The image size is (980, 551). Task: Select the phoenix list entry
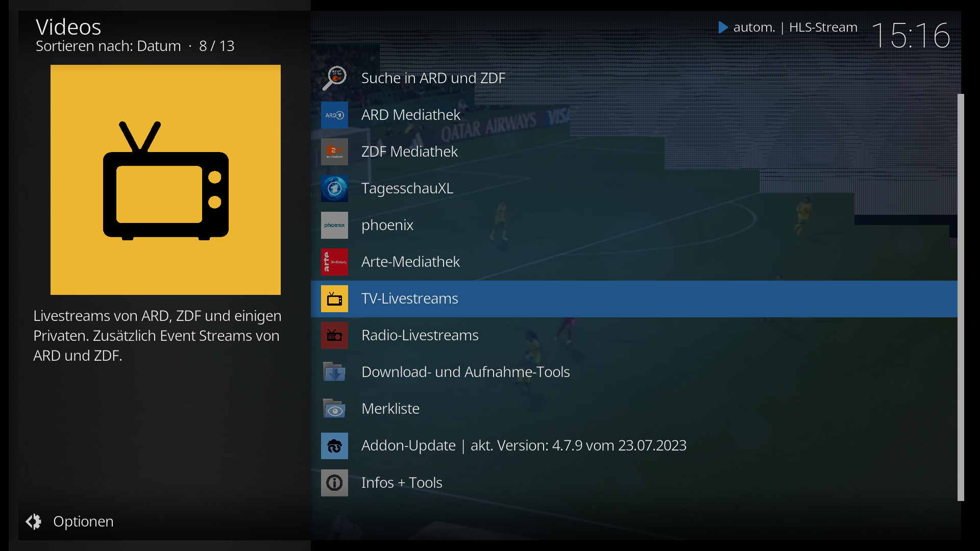(x=634, y=225)
